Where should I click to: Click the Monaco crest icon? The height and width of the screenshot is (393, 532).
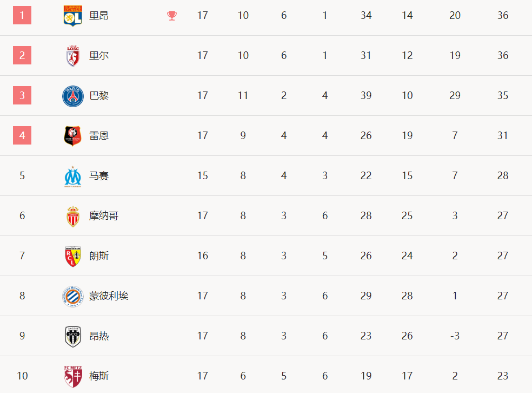73,217
